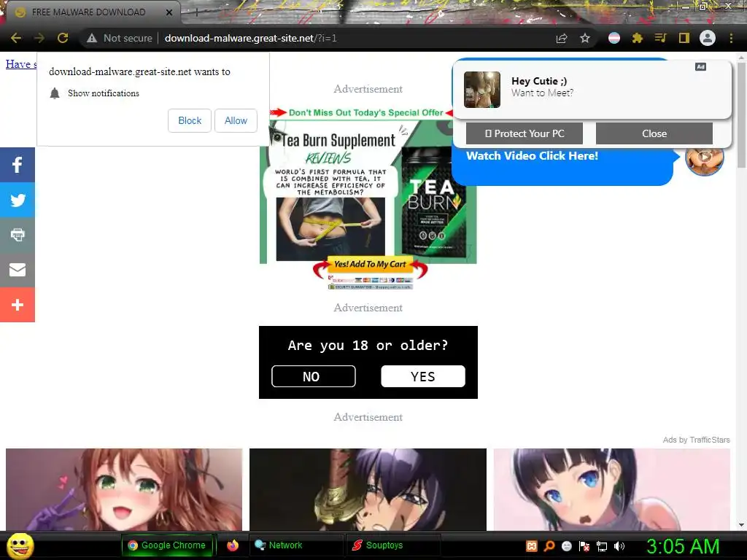Viewport: 747px width, 560px height.
Task: Close the FREE MALWARE DOWNLOAD tab
Action: click(x=169, y=12)
